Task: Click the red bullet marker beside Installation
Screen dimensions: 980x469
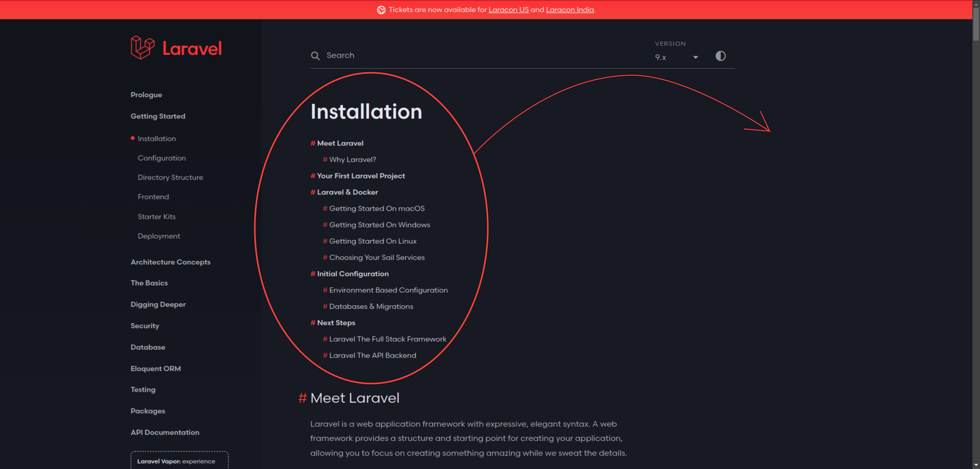Action: (x=132, y=138)
